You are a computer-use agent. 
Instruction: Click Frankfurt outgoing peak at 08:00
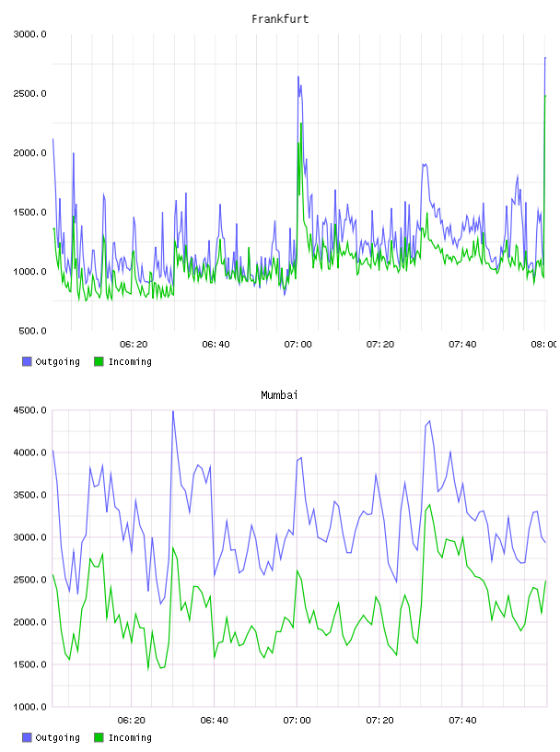(x=545, y=58)
